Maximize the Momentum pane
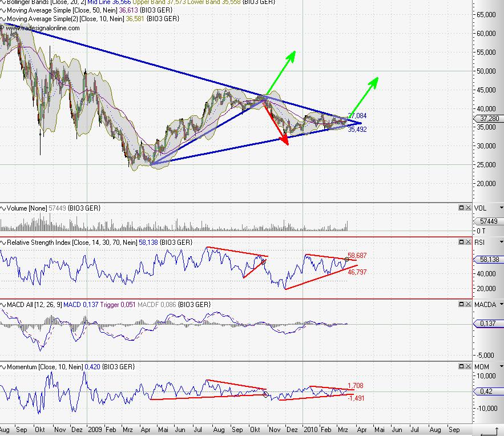 [461, 366]
